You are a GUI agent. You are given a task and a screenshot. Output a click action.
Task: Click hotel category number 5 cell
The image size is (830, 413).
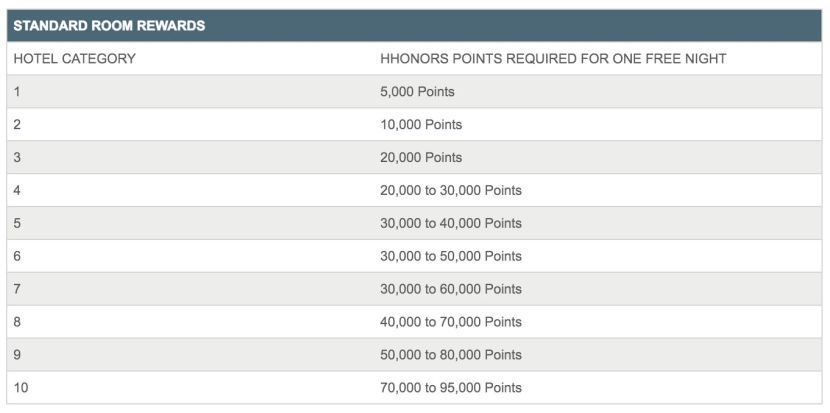point(18,224)
